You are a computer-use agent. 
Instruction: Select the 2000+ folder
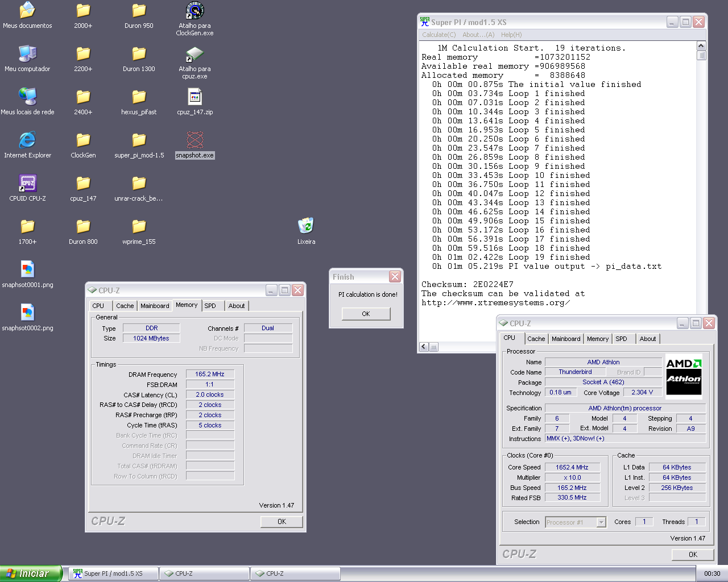[83, 15]
